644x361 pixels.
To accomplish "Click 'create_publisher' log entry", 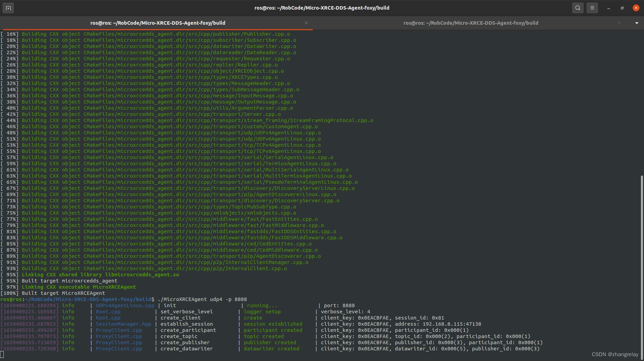I will [x=185, y=342].
